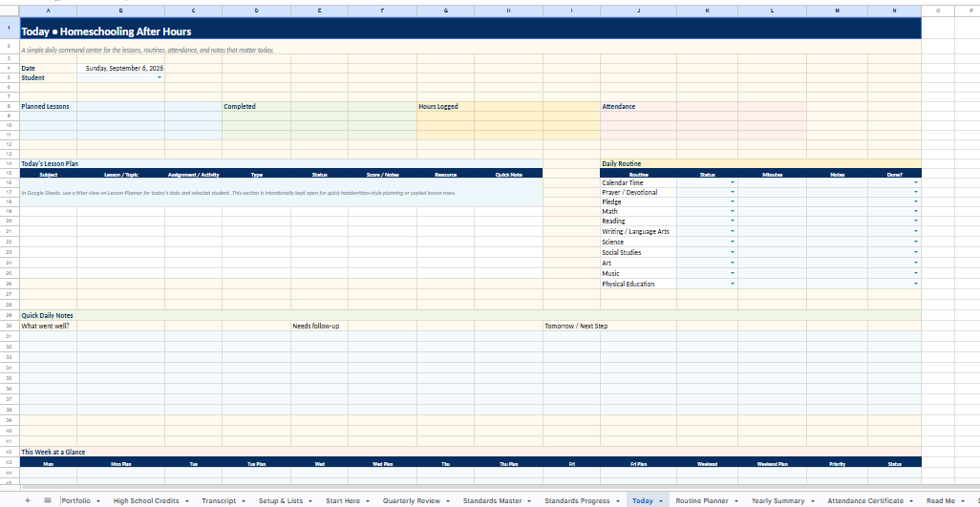980x507 pixels.
Task: Click the 'Planned Lessons' cell
Action: point(49,106)
